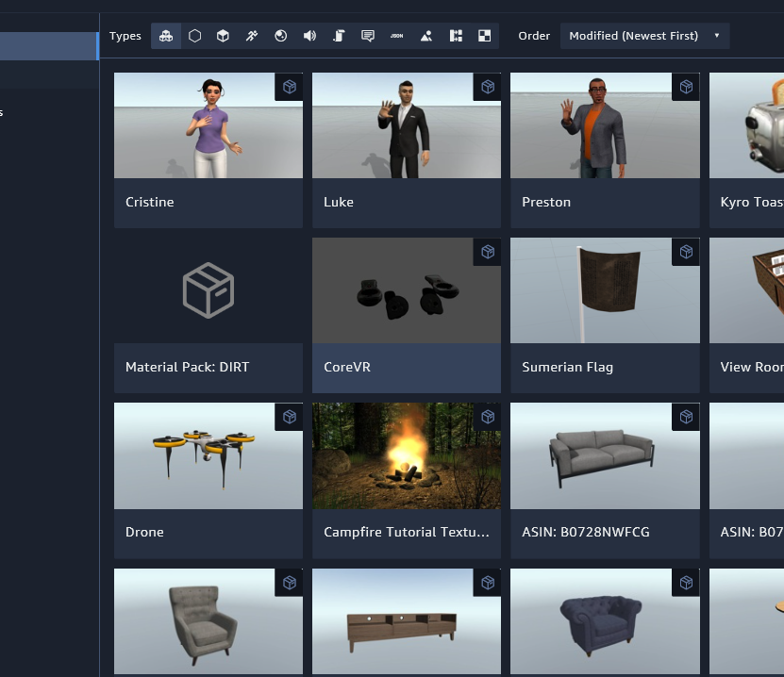Select the wooden TV console thumbnail
Viewport: 784px width, 677px height.
[407, 621]
